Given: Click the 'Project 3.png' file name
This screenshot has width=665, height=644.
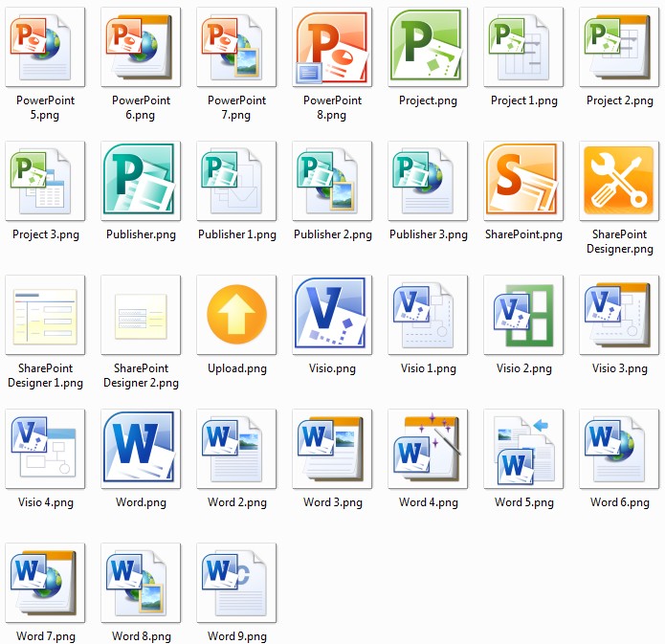Looking at the screenshot, I should coord(45,234).
